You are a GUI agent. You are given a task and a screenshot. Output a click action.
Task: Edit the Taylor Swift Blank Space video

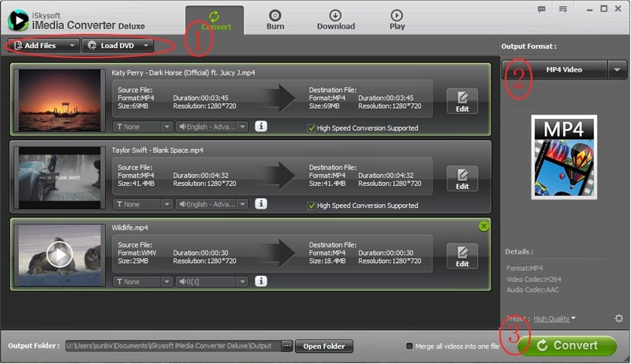(x=462, y=179)
